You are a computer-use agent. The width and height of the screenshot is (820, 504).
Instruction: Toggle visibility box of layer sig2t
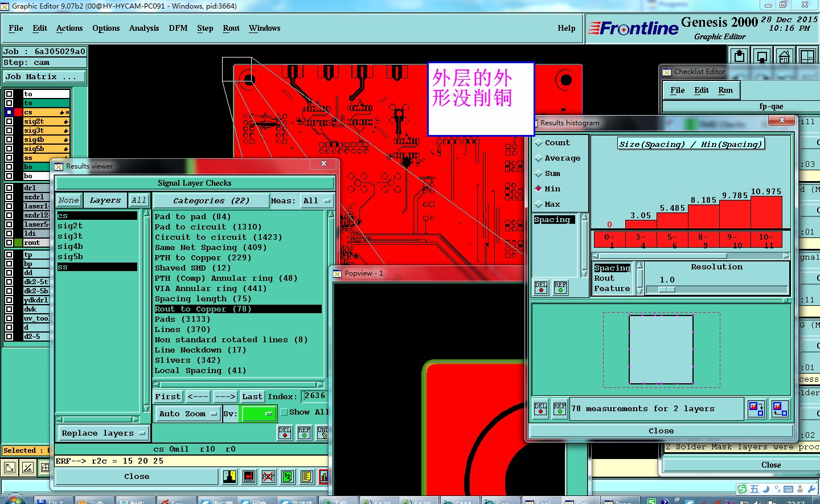tap(9, 121)
